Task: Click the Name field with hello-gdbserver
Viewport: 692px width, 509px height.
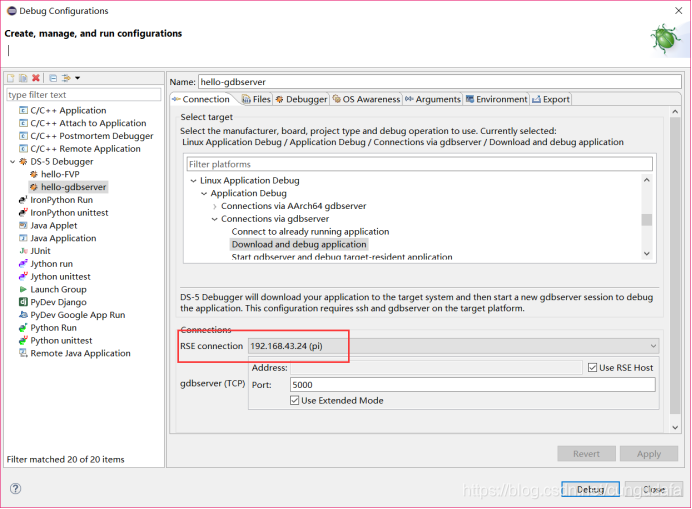Action: pos(440,82)
